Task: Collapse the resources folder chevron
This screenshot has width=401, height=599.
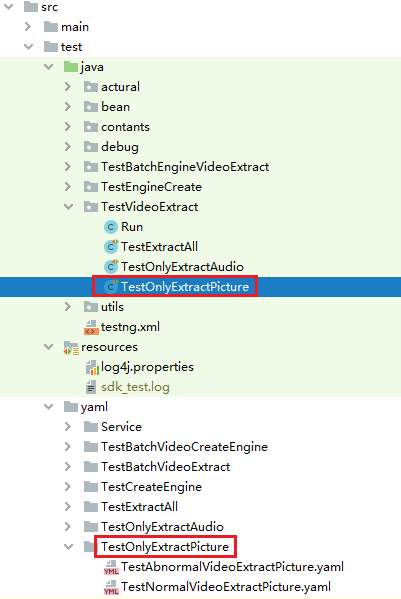Action: [x=49, y=346]
